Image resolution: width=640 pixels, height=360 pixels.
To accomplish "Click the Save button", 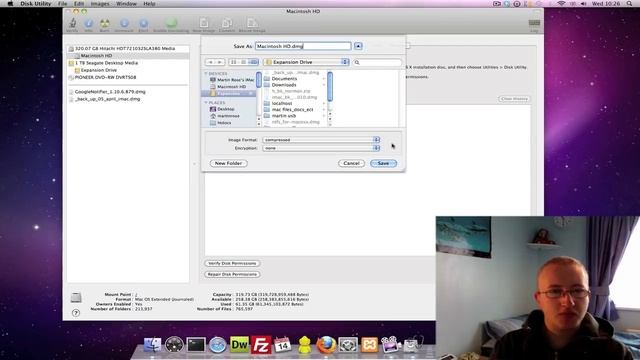I will coord(383,163).
